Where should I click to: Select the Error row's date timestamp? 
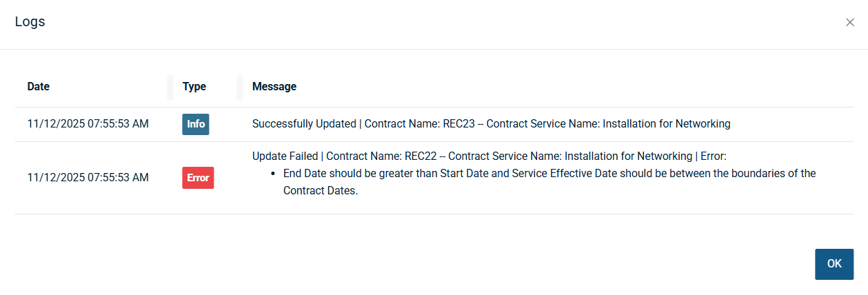pos(88,178)
